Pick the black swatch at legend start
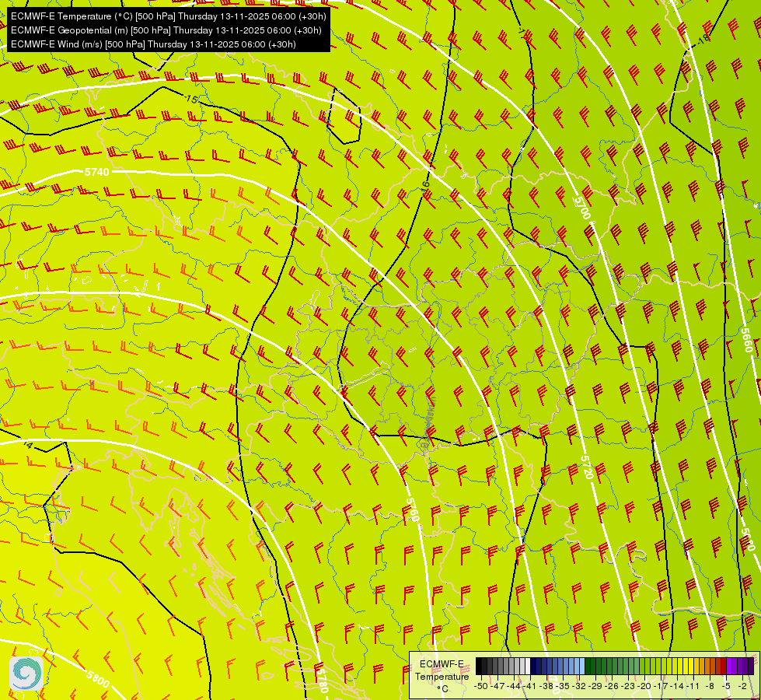The height and width of the screenshot is (700, 761). (479, 666)
